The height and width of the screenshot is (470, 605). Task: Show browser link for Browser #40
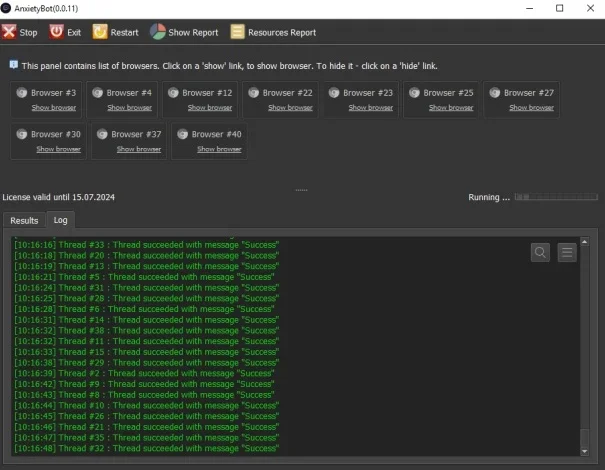[219, 149]
